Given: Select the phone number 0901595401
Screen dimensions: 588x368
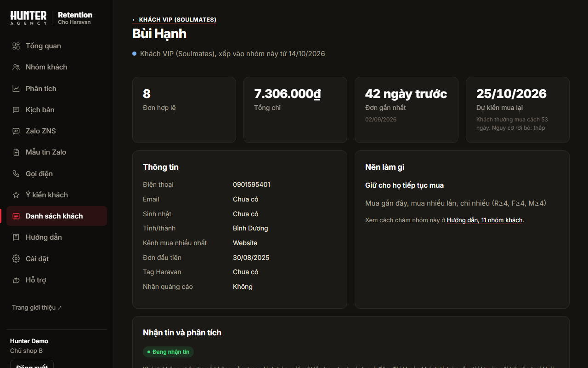Looking at the screenshot, I should pyautogui.click(x=251, y=184).
